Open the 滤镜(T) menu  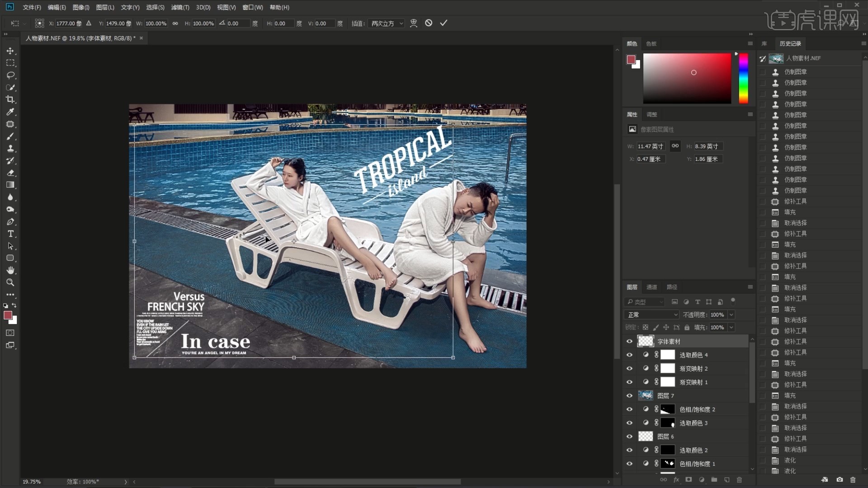point(180,8)
